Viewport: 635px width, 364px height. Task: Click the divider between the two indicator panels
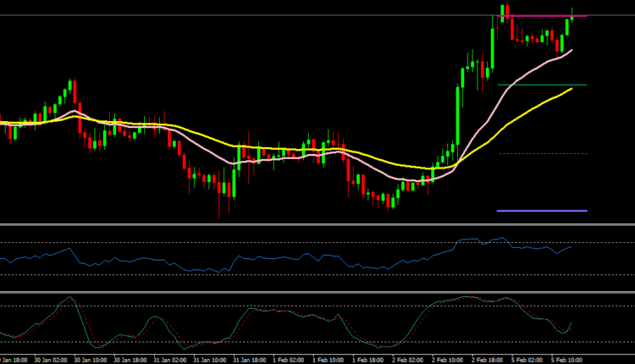click(317, 292)
